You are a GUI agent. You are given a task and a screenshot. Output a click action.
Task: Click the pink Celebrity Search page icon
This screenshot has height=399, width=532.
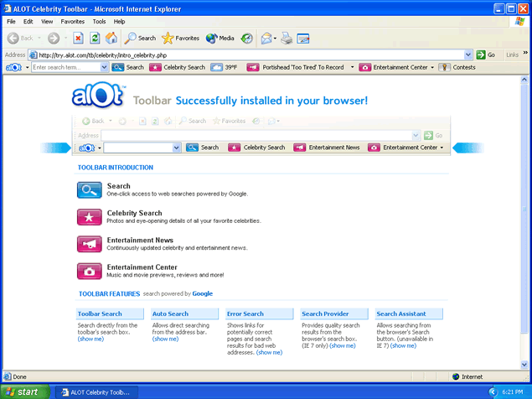pyautogui.click(x=89, y=217)
